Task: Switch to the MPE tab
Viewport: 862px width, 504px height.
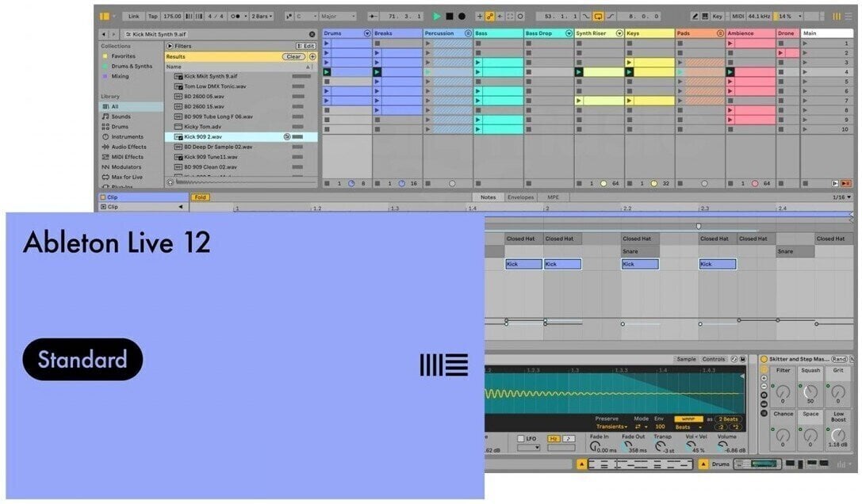Action: 553,197
